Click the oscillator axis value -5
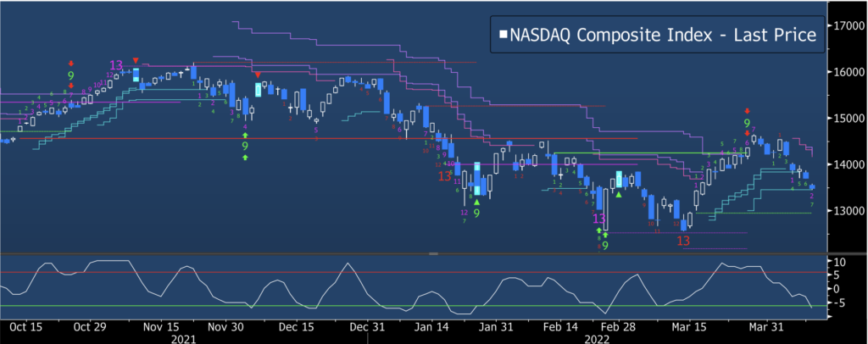The height and width of the screenshot is (344, 868). [840, 302]
